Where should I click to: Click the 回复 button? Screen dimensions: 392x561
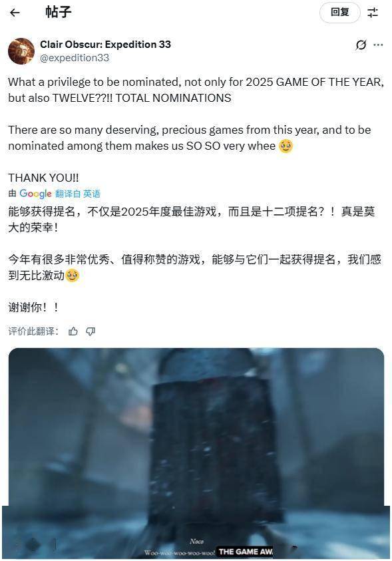coord(340,13)
